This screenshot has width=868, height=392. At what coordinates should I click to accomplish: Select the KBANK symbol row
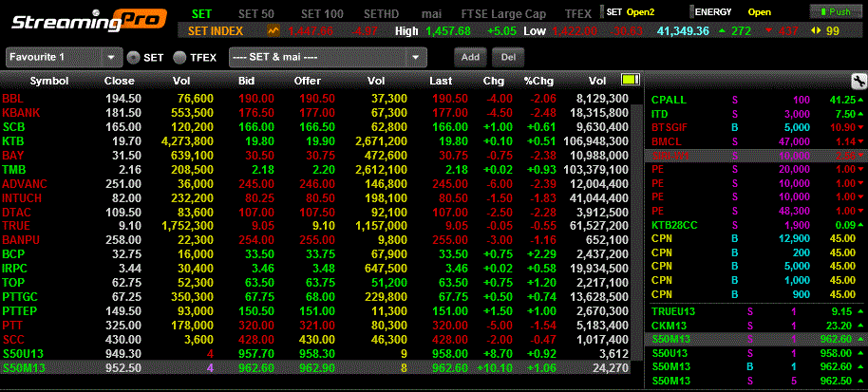click(315, 113)
